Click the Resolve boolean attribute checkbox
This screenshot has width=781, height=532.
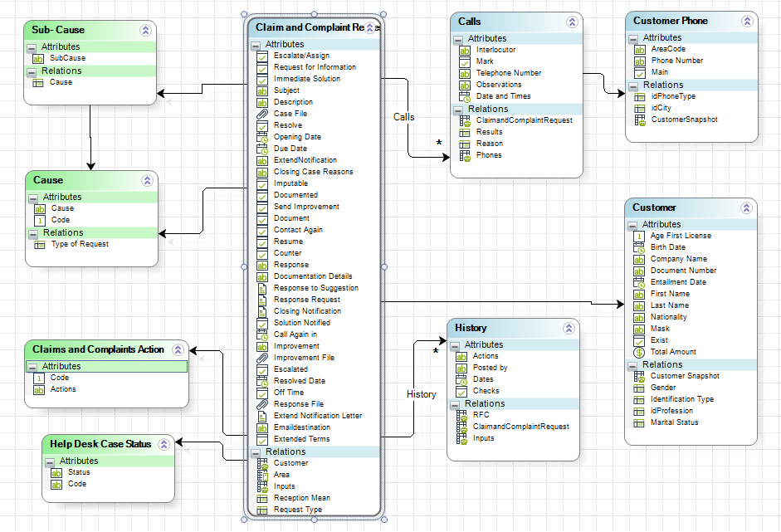pos(262,126)
